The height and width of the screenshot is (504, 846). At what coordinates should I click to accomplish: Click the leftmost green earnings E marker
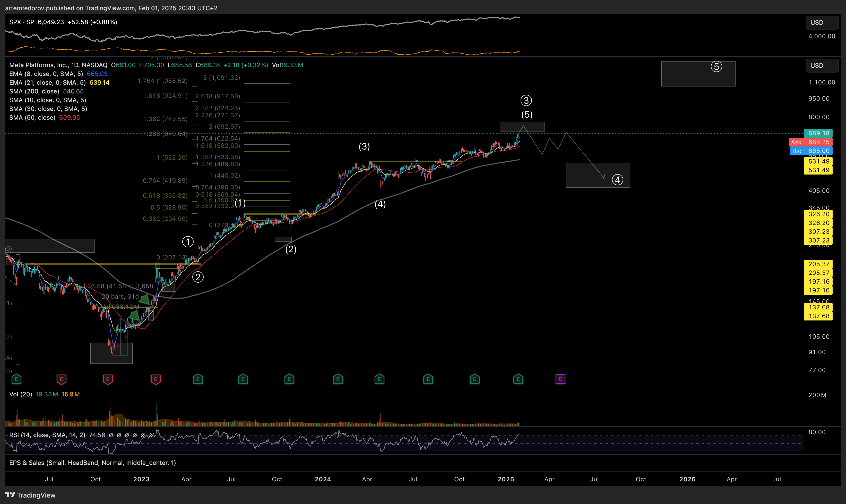[16, 379]
